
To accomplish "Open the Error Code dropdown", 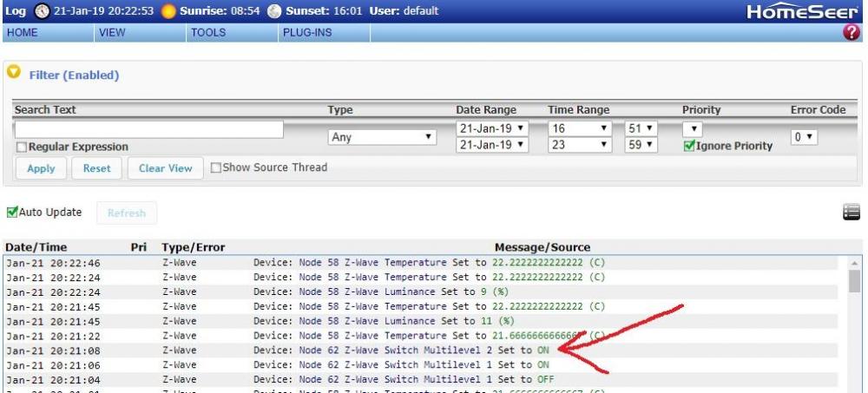I will [804, 137].
